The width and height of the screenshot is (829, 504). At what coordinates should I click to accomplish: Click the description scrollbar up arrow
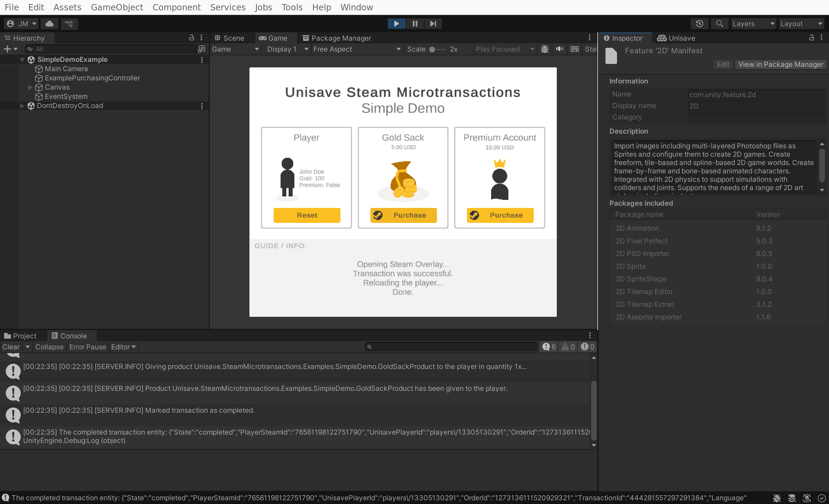pos(822,144)
